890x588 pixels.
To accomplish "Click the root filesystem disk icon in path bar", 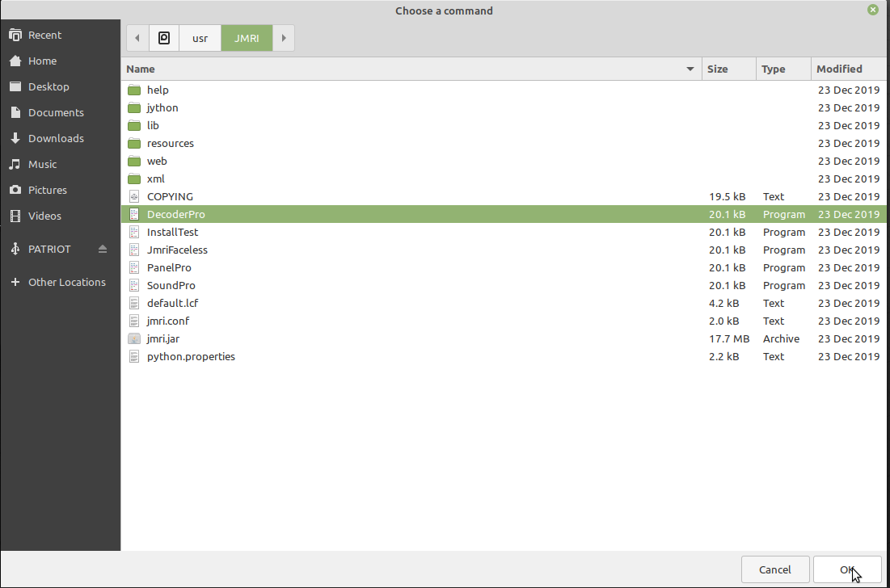I will (x=164, y=38).
